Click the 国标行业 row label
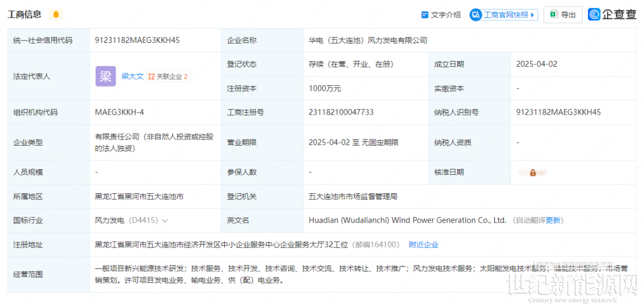Viewport: 644px width, 306px height. pyautogui.click(x=28, y=221)
